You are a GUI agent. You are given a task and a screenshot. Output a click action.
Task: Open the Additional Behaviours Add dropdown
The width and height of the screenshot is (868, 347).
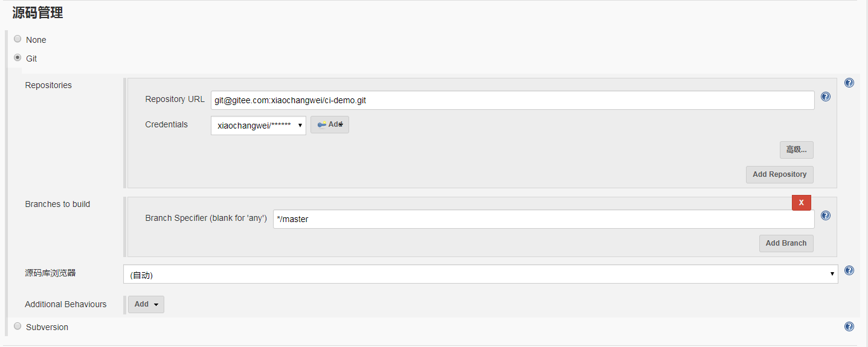point(146,304)
